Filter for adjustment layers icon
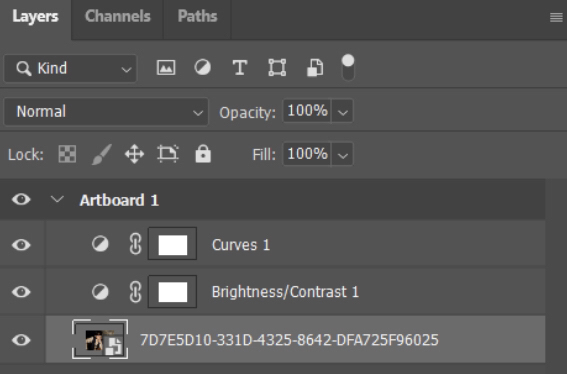This screenshot has width=567, height=374. click(x=202, y=68)
